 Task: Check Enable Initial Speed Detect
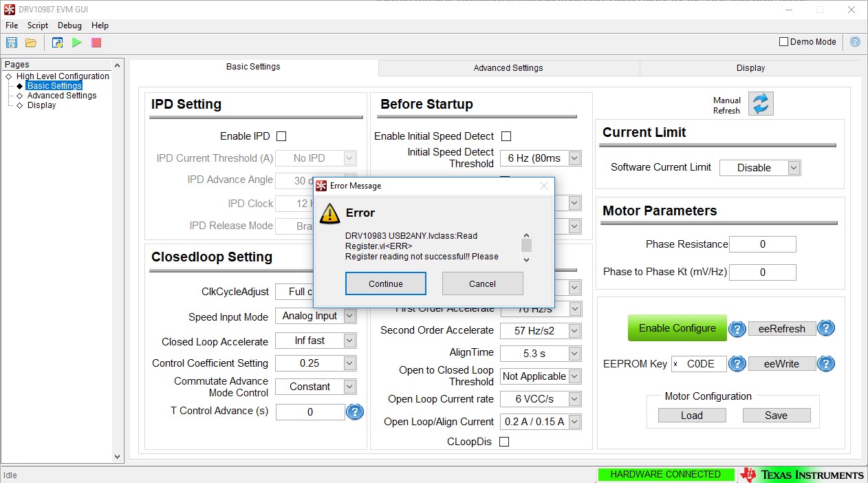click(506, 136)
